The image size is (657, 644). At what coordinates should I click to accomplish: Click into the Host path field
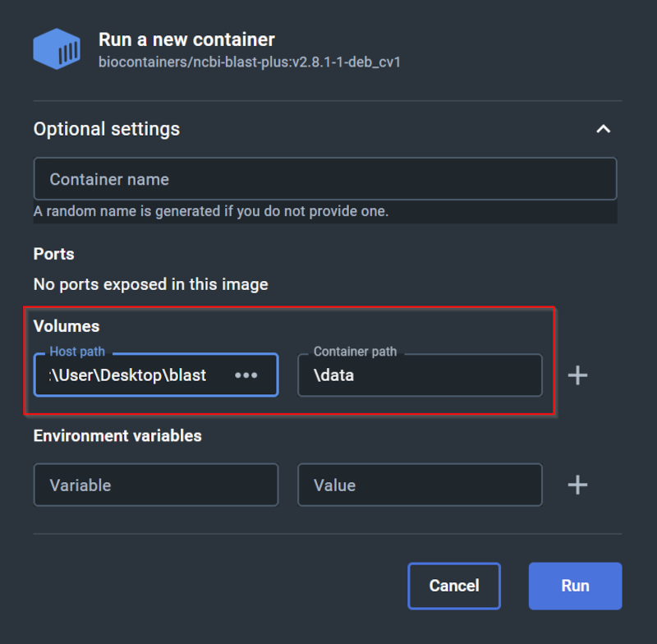[131, 375]
